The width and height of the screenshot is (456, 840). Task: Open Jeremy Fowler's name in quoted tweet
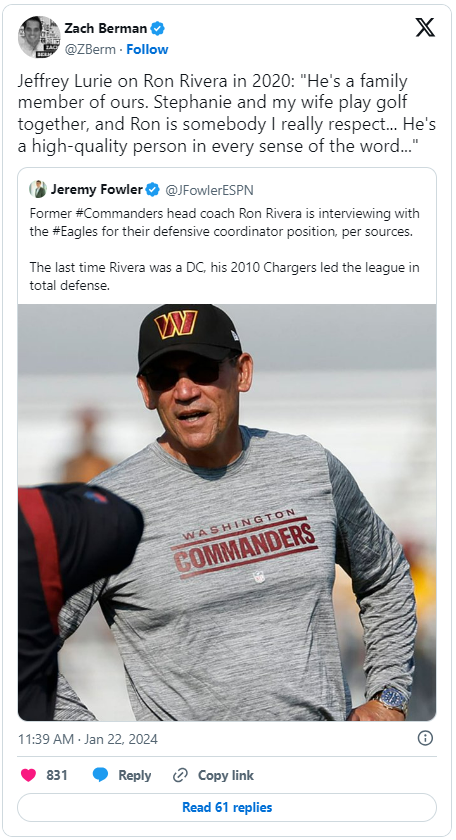pyautogui.click(x=96, y=189)
